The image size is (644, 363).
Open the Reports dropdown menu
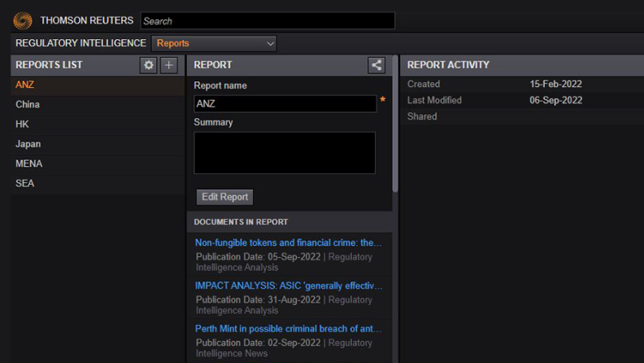coord(214,44)
